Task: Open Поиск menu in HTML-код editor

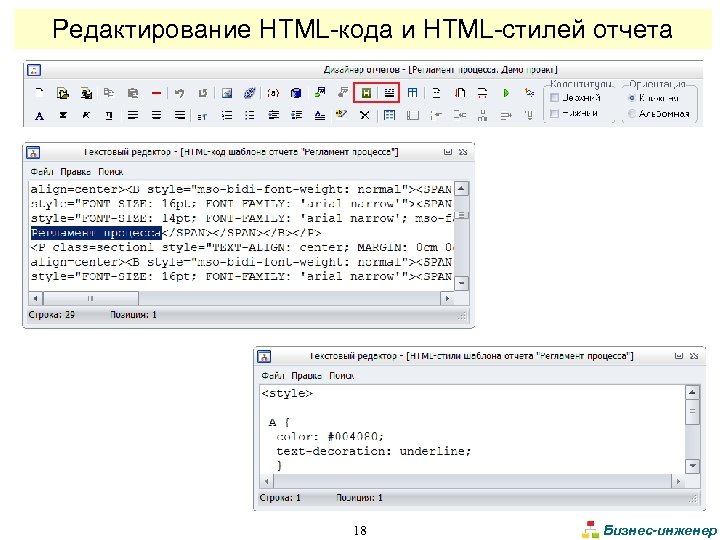Action: click(110, 172)
